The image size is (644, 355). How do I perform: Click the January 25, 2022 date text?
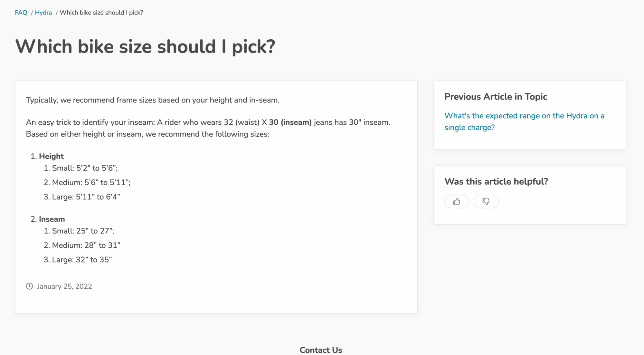pos(64,286)
